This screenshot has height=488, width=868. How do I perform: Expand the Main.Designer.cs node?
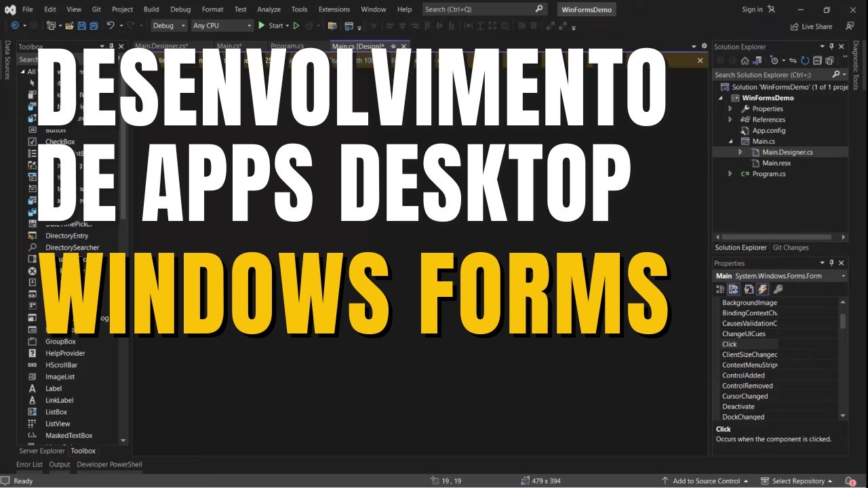pos(741,152)
